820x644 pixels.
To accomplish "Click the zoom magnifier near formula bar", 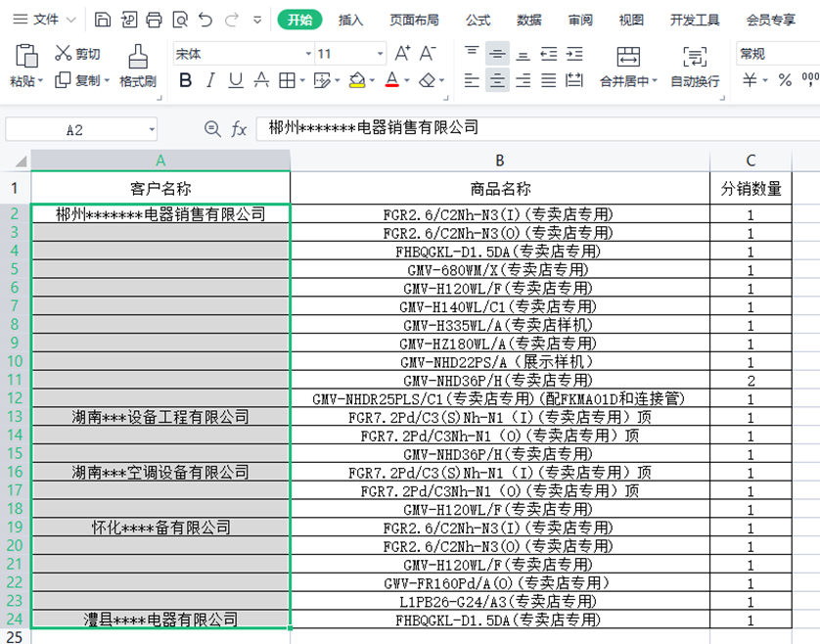I will (x=212, y=128).
